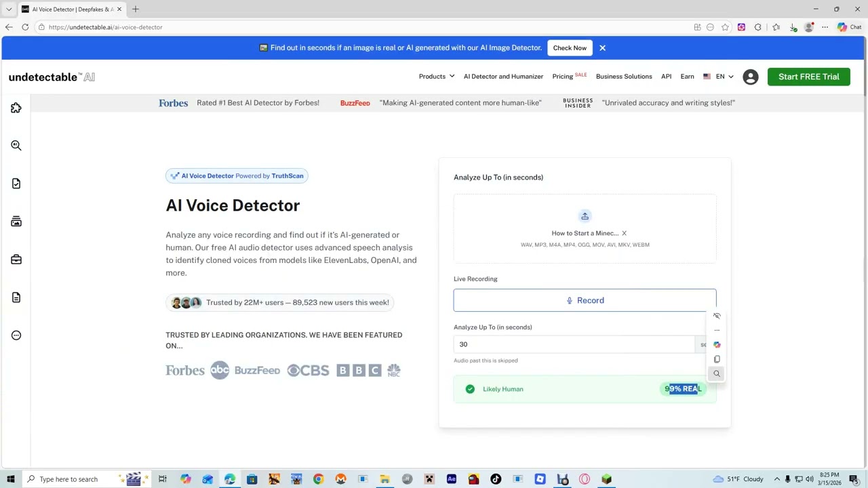Open the browser Extensions puzzle icon
This screenshot has width=868, height=488.
coord(757,27)
